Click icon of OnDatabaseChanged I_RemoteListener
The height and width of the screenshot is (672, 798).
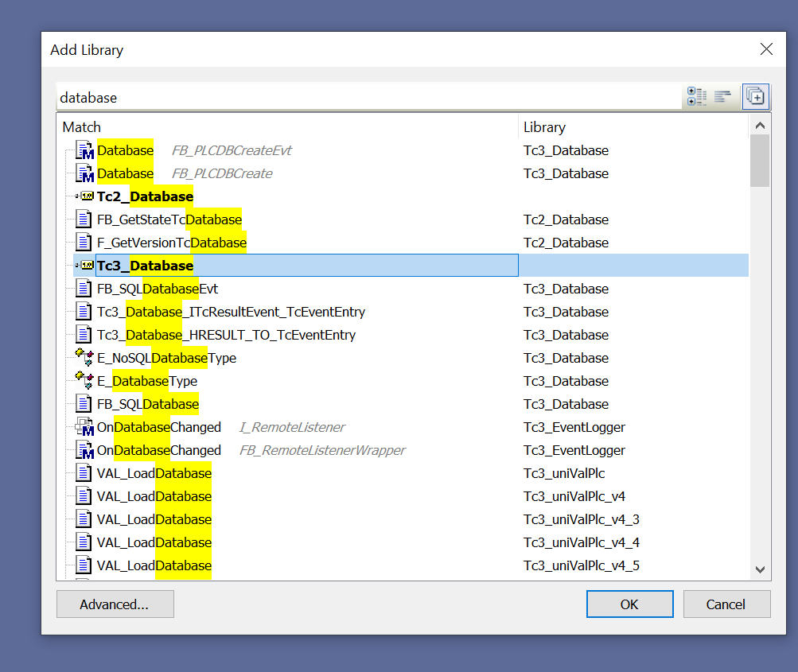(x=84, y=427)
